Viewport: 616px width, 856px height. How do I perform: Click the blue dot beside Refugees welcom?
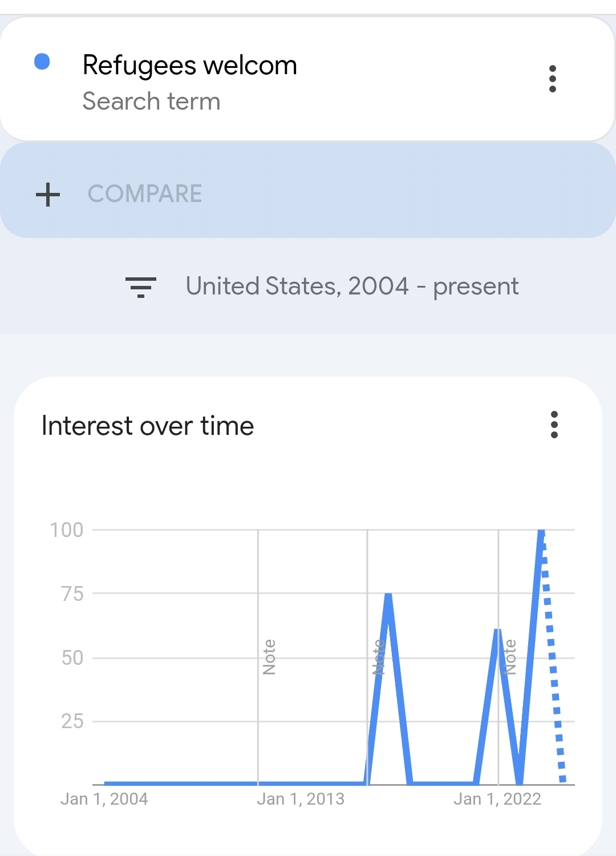[x=42, y=62]
